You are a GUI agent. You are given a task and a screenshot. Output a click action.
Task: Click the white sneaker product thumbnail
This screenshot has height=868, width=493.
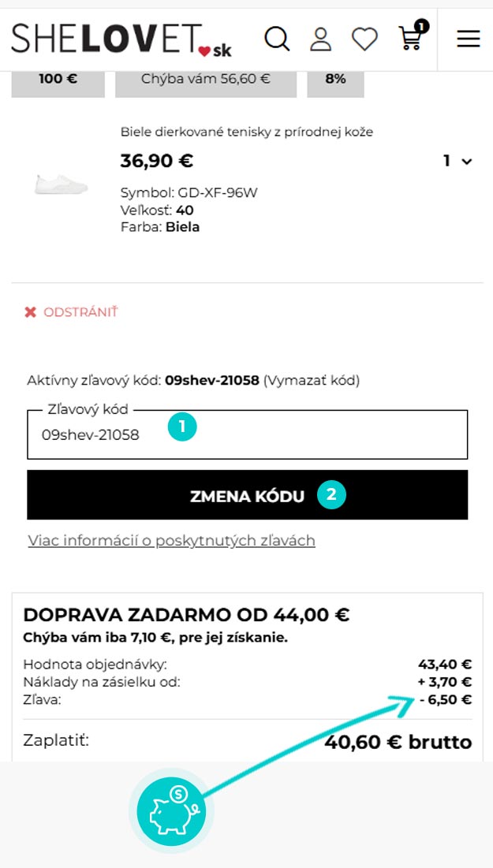point(61,184)
